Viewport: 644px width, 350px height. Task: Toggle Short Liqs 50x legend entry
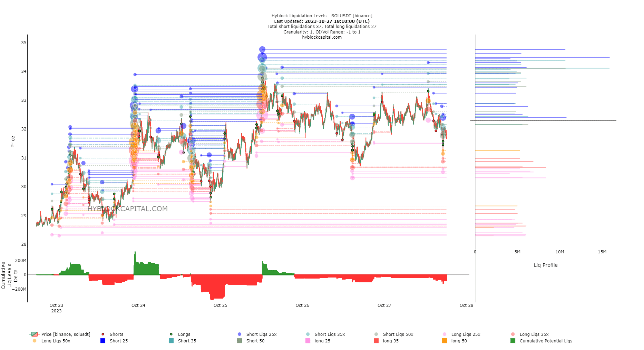click(x=394, y=334)
